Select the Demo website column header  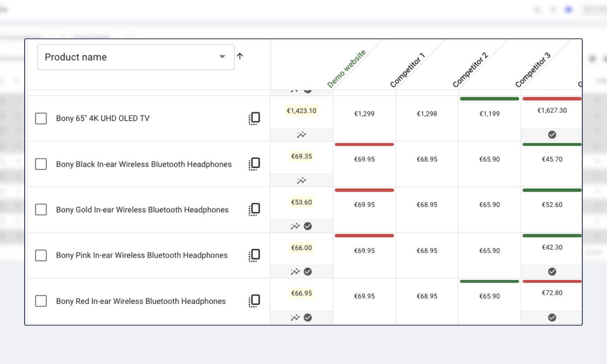coord(346,68)
